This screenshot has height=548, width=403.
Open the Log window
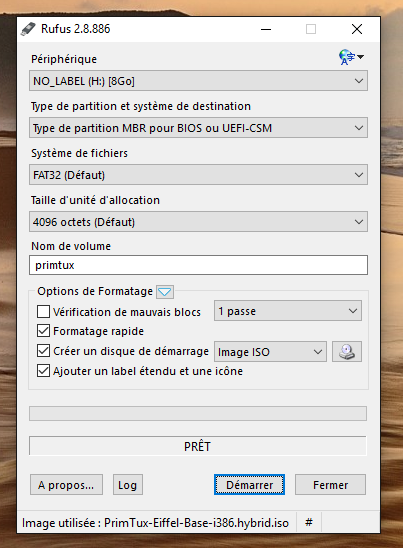coord(128,485)
